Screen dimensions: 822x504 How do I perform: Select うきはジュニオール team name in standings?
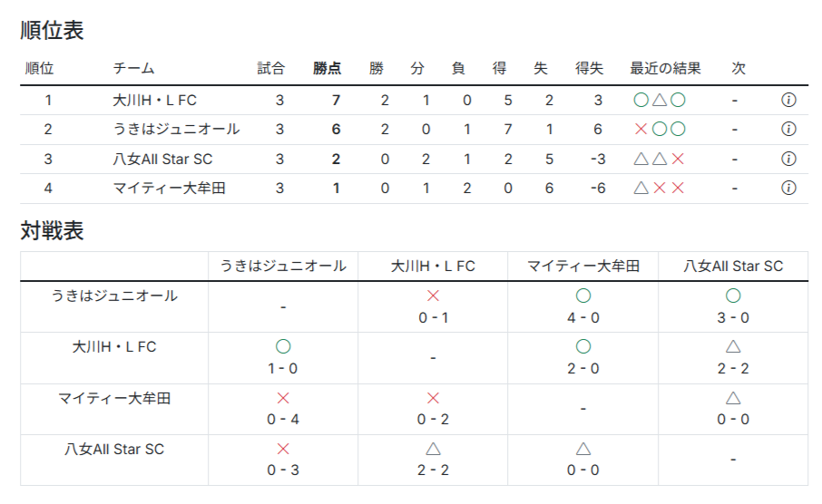tap(176, 129)
